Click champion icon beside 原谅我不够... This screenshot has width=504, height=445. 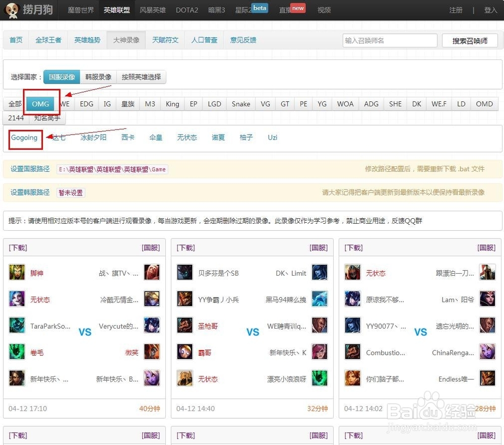click(353, 299)
